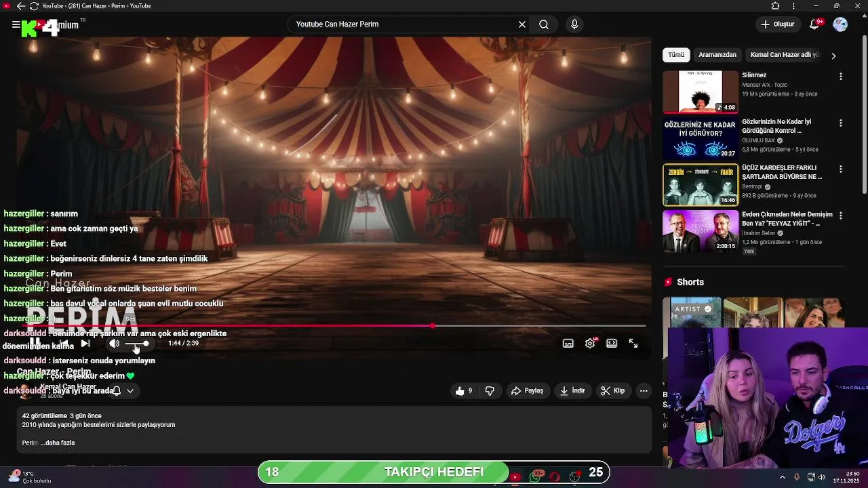
Task: Like the video with thumbs up
Action: 464,391
